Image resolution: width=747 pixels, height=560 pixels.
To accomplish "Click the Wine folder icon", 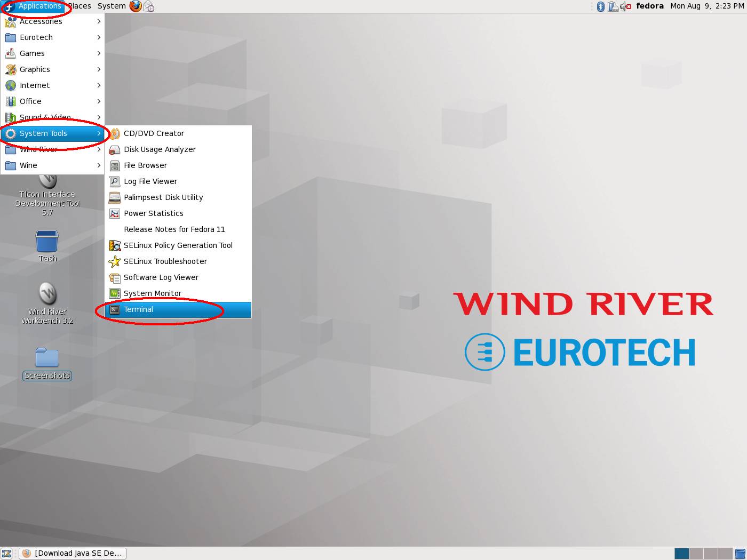I will tap(11, 165).
